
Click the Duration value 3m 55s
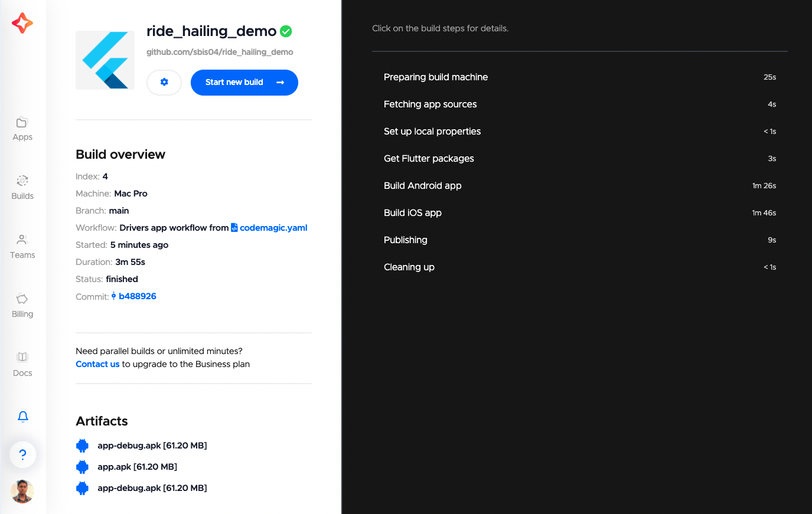[x=130, y=262]
